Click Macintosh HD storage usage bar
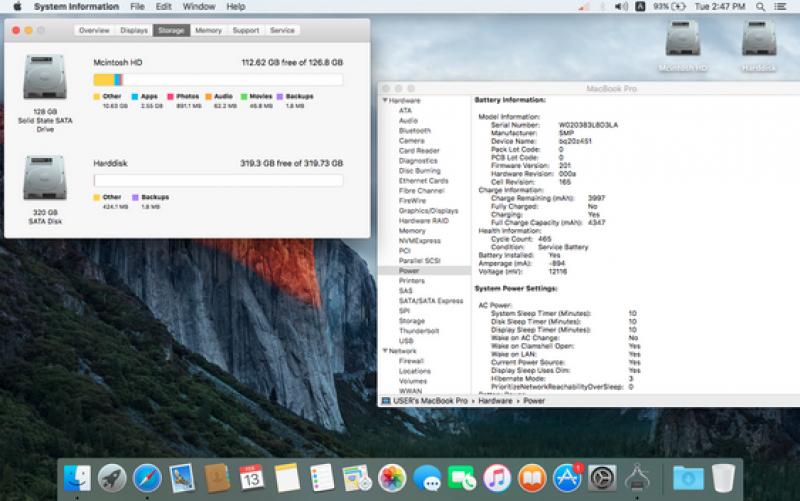The width and height of the screenshot is (800, 501). [218, 80]
